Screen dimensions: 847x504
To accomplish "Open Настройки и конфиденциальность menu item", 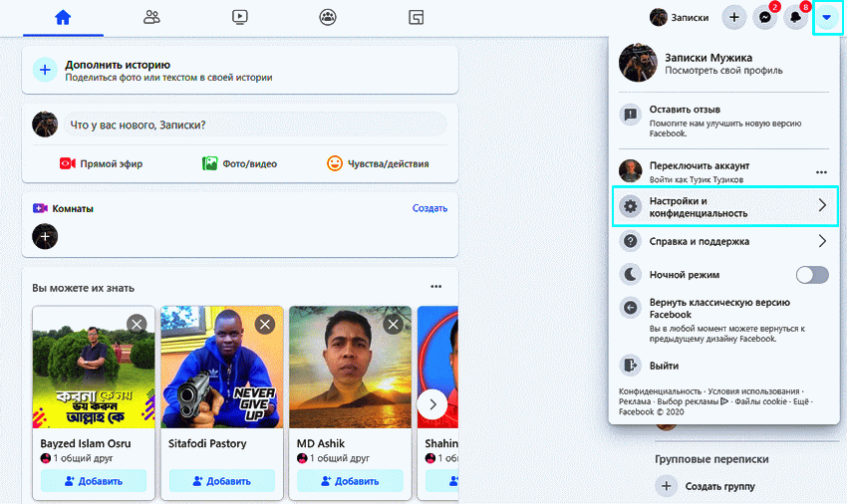I will pos(724,206).
